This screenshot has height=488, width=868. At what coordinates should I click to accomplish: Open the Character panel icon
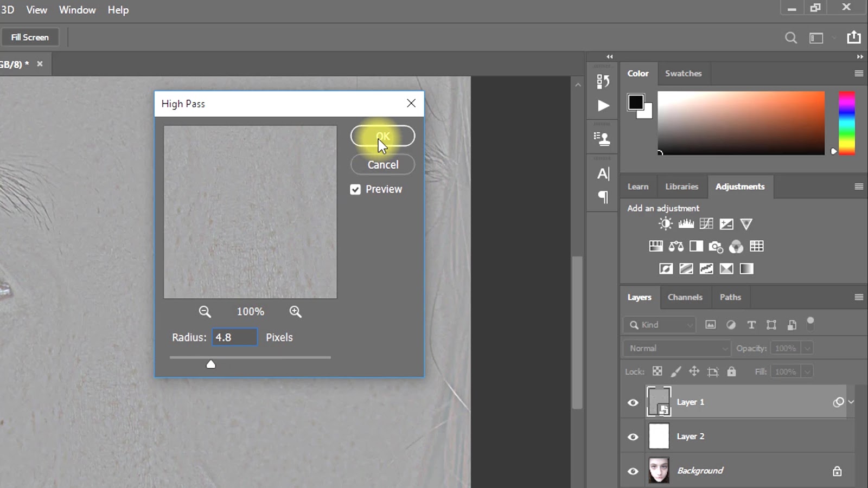(x=603, y=174)
